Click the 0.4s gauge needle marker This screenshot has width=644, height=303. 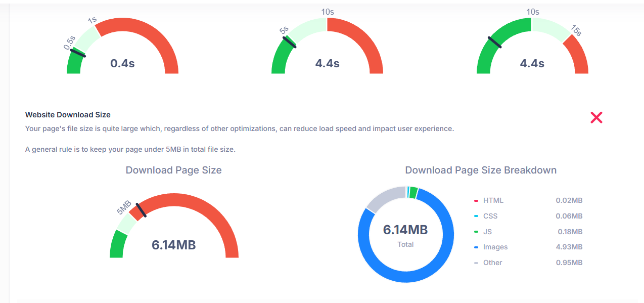coord(78,53)
